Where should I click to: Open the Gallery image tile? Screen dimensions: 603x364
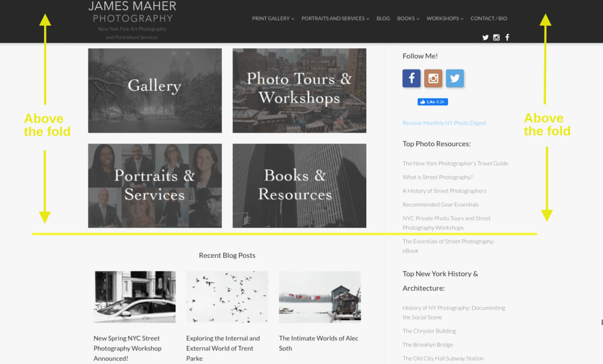click(x=155, y=91)
